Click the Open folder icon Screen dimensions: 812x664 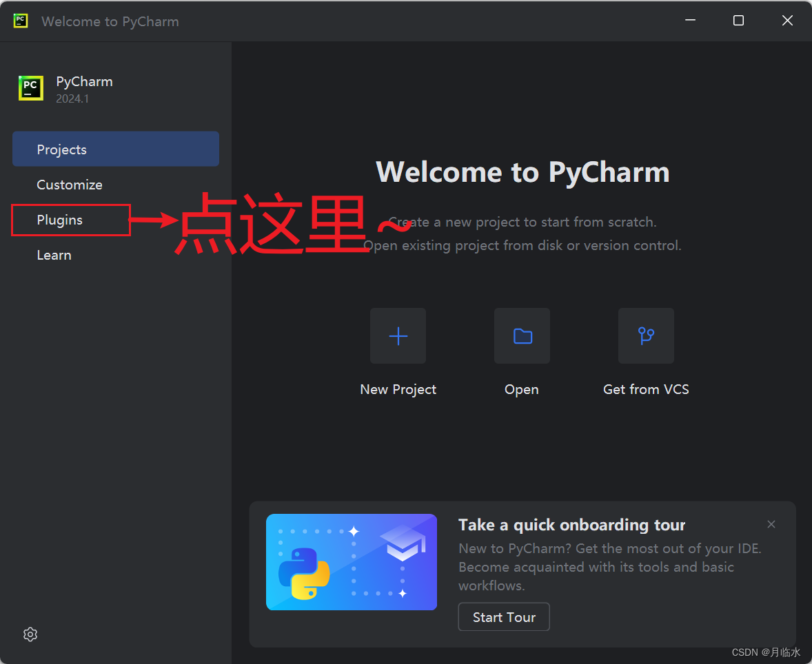[x=522, y=336]
